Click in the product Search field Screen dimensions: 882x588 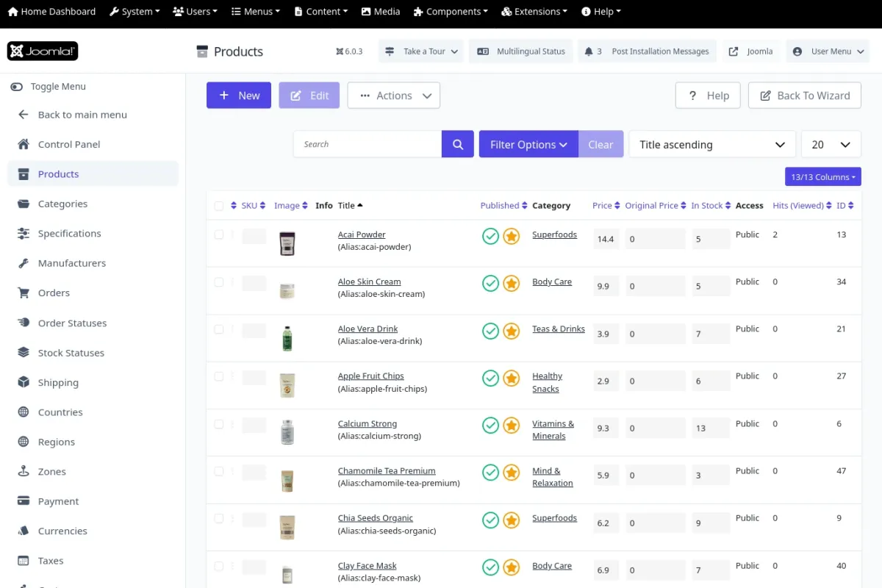(367, 145)
